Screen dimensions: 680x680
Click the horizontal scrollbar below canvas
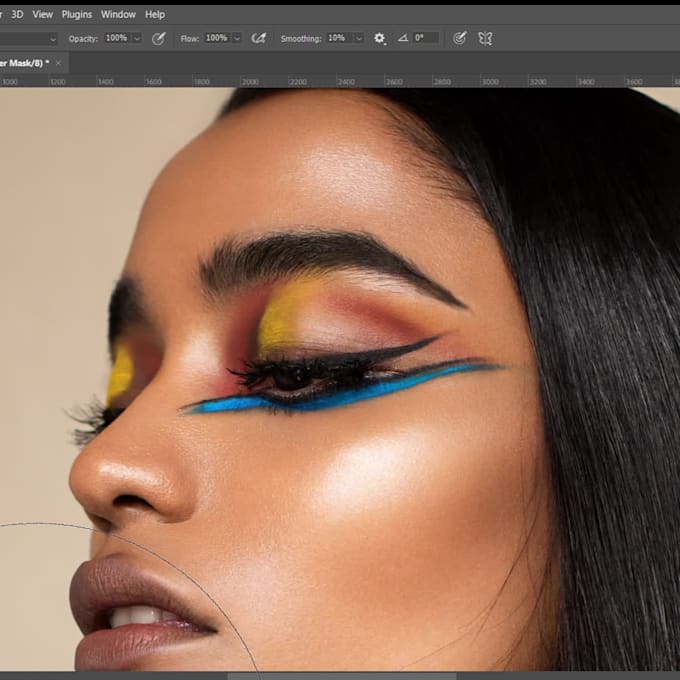[342, 676]
